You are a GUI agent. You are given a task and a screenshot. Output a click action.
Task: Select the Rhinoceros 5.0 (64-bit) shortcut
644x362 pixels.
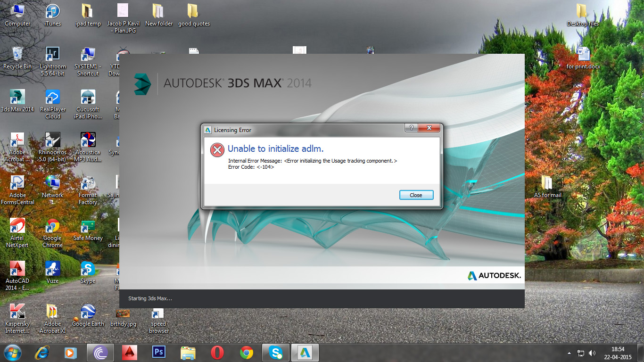point(52,147)
